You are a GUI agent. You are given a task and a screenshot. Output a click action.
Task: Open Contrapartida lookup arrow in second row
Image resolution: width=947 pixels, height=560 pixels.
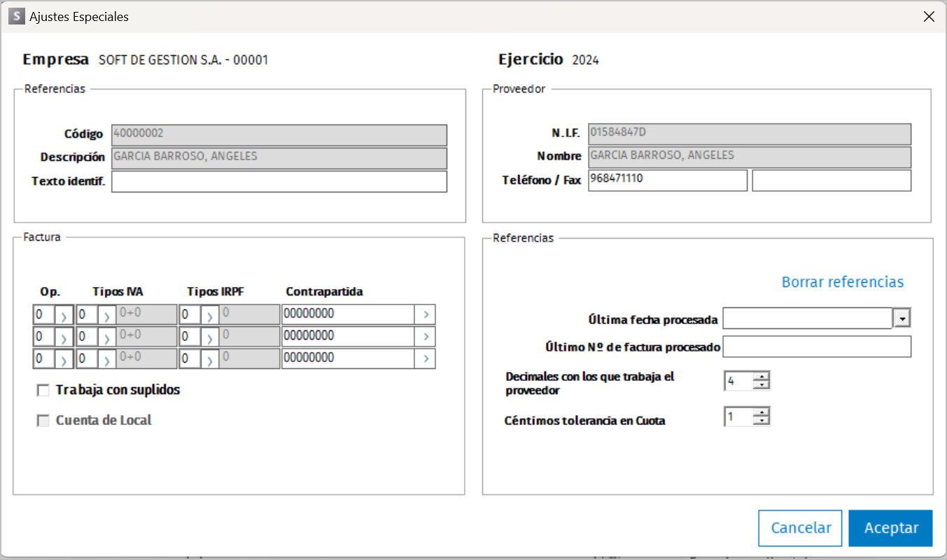pyautogui.click(x=426, y=337)
